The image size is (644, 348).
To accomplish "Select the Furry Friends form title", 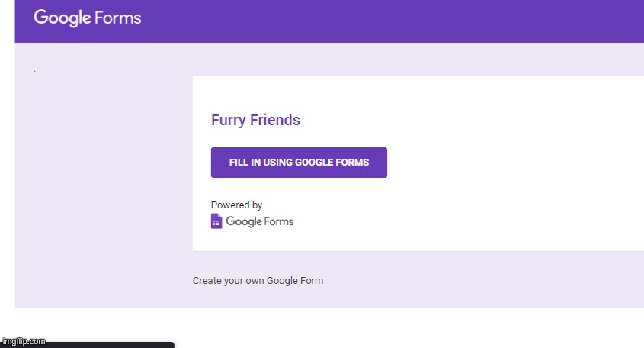I will (x=255, y=120).
